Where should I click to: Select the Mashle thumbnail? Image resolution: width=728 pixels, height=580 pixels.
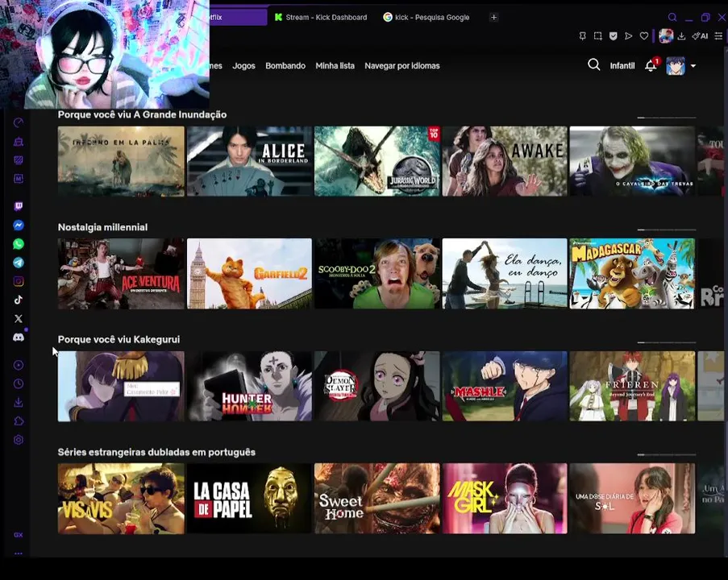point(505,386)
